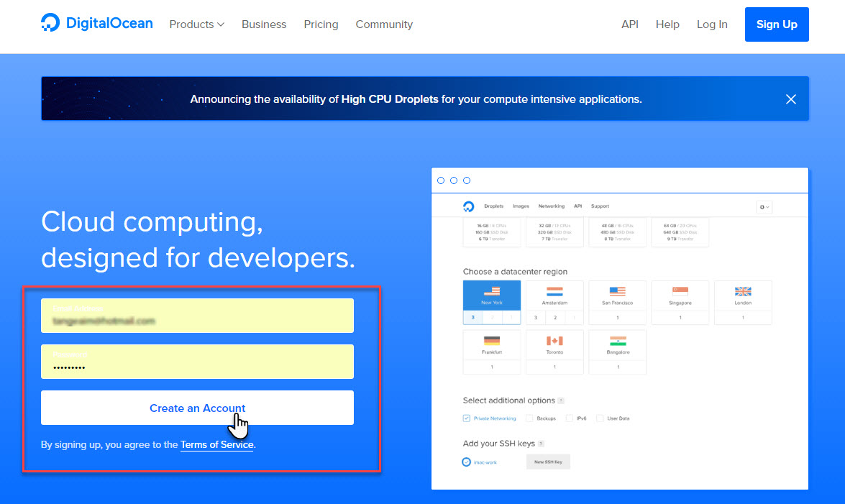This screenshot has height=504, width=845.
Task: Enable the IPv6 checkbox
Action: [569, 418]
